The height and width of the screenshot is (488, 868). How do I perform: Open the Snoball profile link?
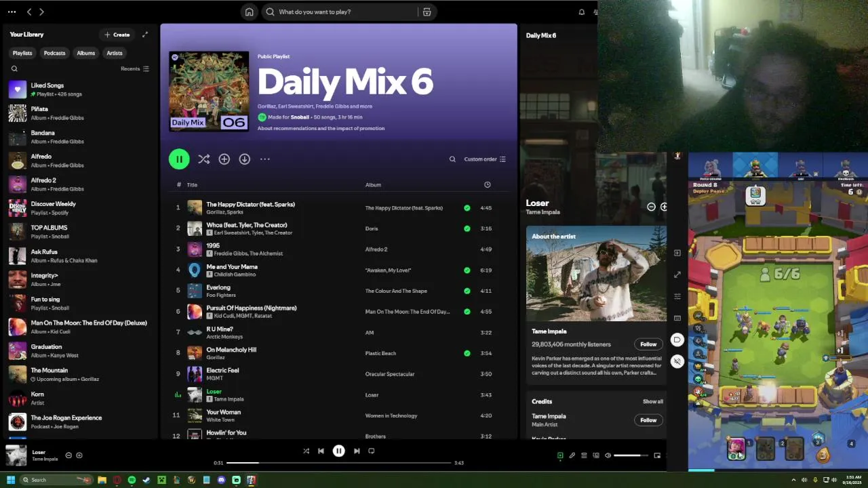point(300,117)
